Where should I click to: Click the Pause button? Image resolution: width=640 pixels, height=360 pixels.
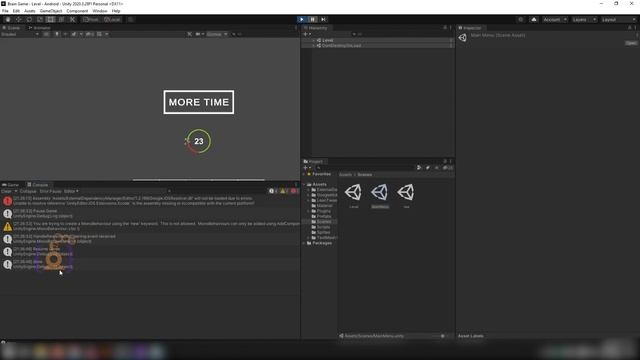pos(313,19)
